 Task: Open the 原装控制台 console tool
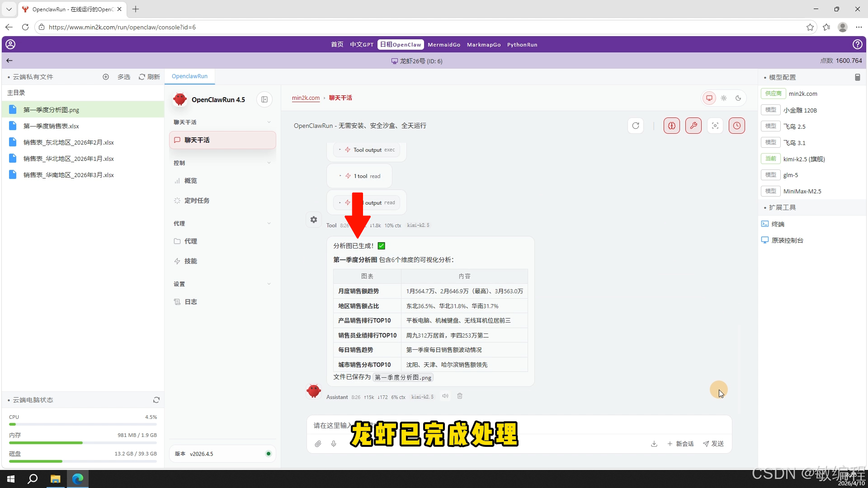pyautogui.click(x=787, y=240)
